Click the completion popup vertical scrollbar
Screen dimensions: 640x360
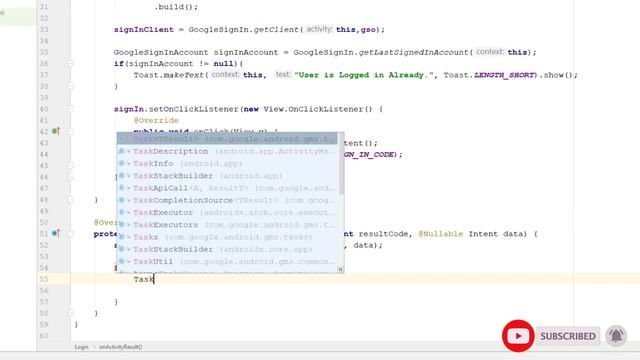tap(341, 164)
